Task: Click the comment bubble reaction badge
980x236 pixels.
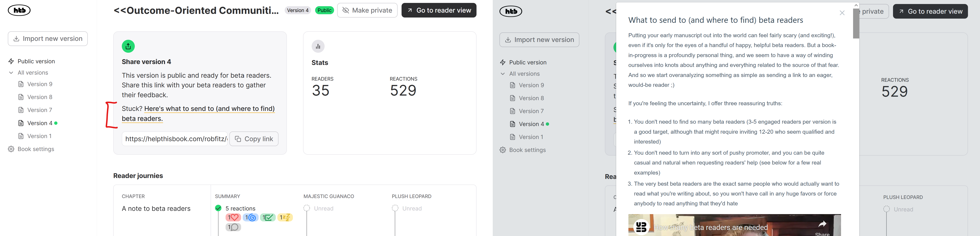Action: pyautogui.click(x=233, y=227)
